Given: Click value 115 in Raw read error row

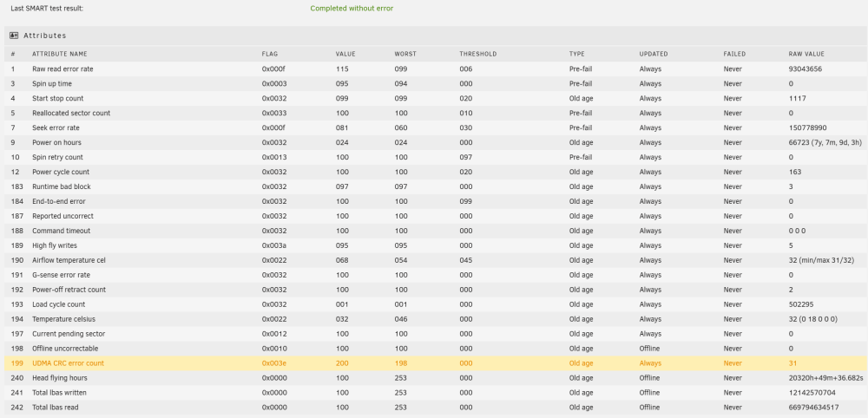Looking at the screenshot, I should point(341,69).
